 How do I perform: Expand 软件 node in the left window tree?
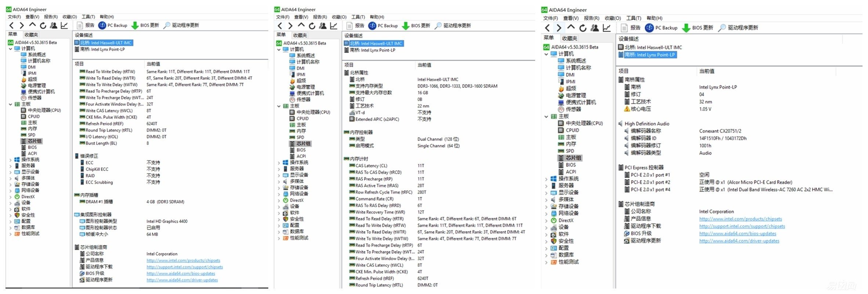tap(10, 209)
